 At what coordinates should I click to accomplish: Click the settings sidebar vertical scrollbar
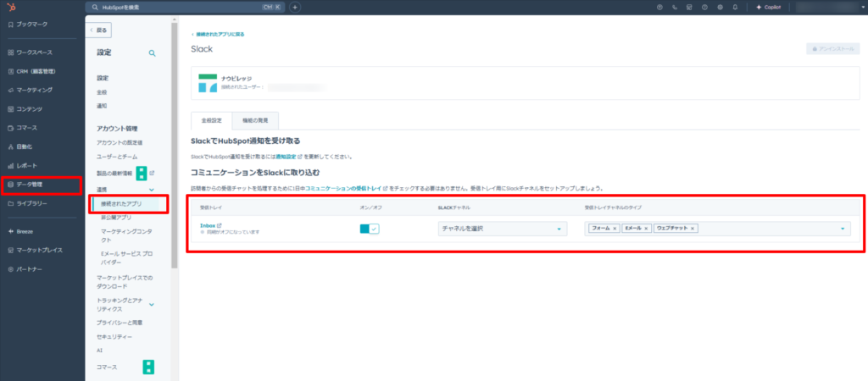[175, 145]
